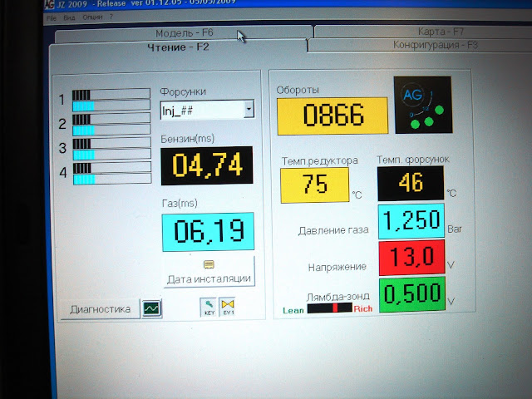This screenshot has width=532, height=399.
Task: Click the Обороты label
Action: 298,90
